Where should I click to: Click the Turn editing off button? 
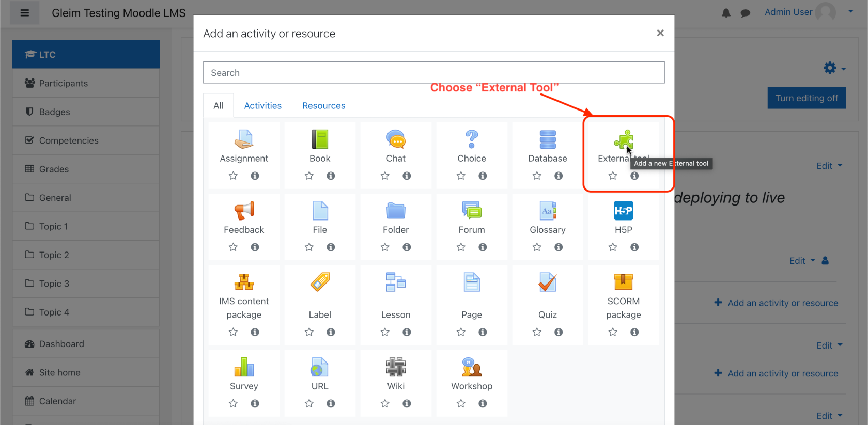[807, 98]
